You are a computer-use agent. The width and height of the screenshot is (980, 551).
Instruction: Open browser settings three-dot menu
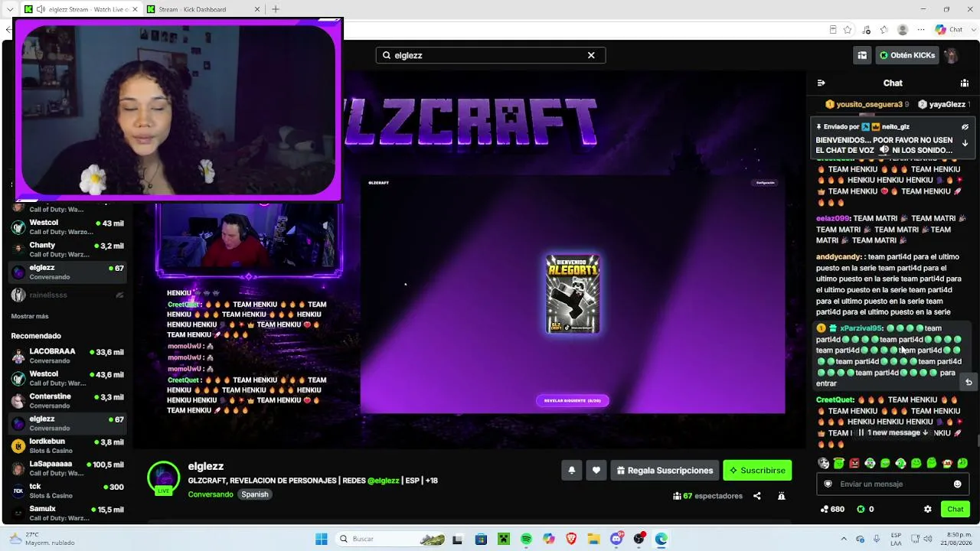922,30
